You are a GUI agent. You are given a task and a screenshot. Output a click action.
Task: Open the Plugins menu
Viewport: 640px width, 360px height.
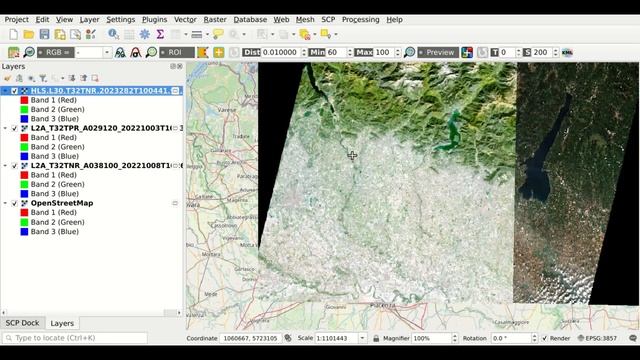[154, 20]
